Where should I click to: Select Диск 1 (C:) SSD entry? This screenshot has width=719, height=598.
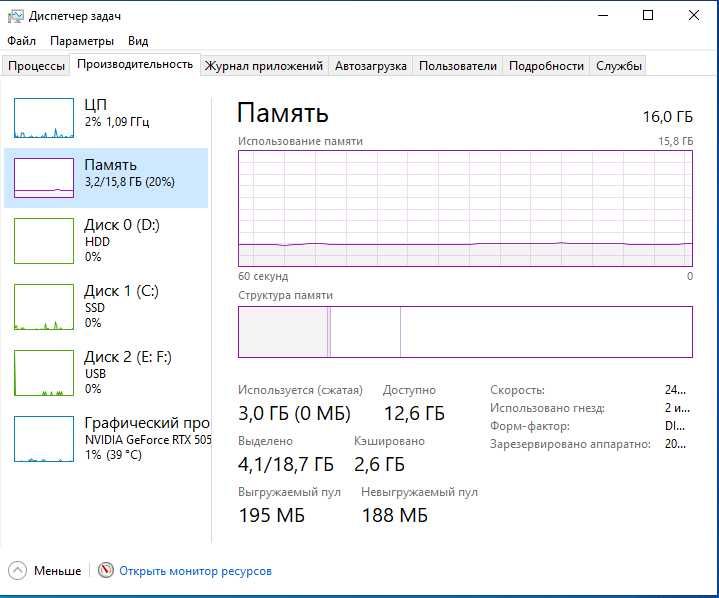(106, 307)
